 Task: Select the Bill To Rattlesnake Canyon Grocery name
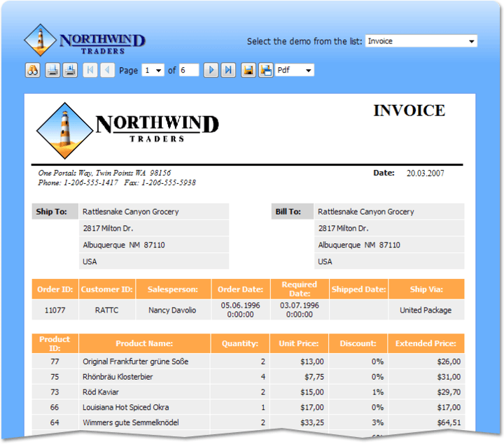click(x=365, y=212)
